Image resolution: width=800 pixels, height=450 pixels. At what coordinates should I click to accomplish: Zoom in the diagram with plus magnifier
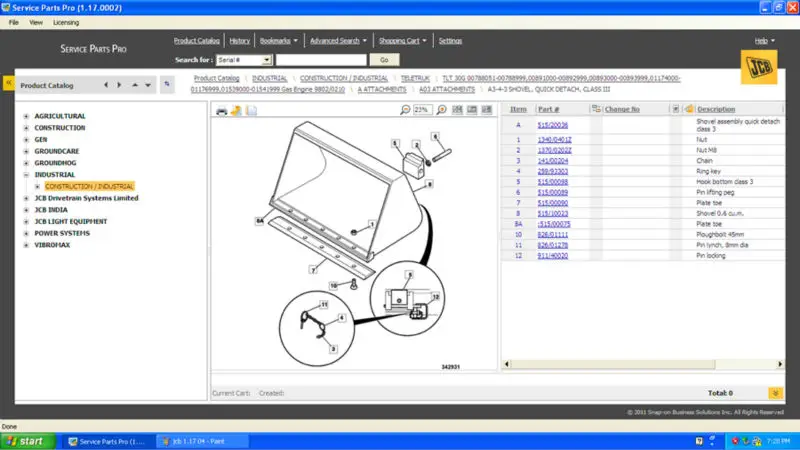[442, 110]
